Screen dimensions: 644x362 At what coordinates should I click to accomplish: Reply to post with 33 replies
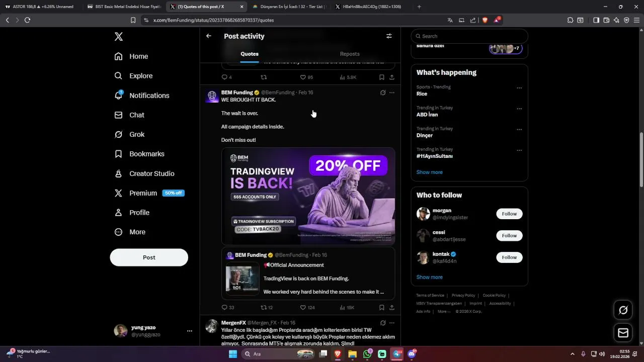pyautogui.click(x=228, y=307)
